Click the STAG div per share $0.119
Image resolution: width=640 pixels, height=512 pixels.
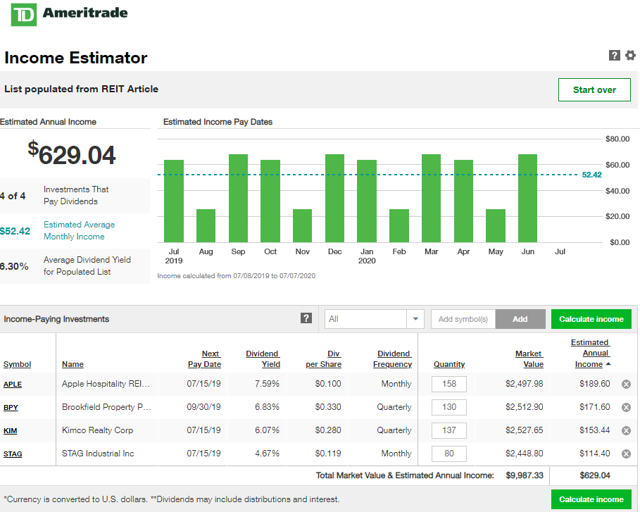click(x=328, y=454)
